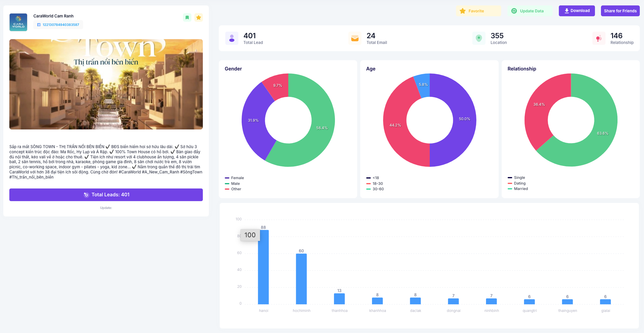Toggle 18-30 series in Age legend
Screen dimensions: 644x333
[377, 184]
